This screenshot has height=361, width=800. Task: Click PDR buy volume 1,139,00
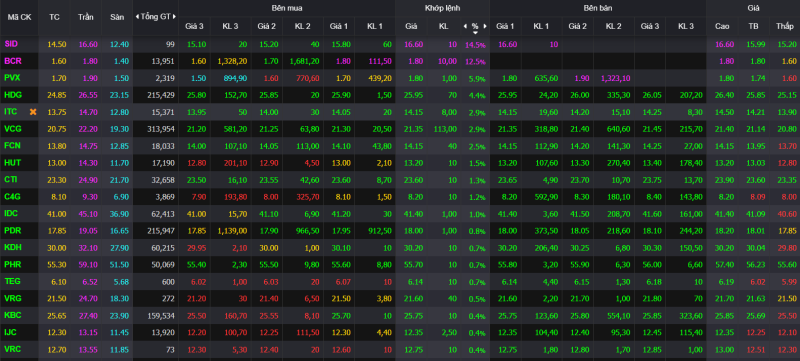[x=233, y=230]
